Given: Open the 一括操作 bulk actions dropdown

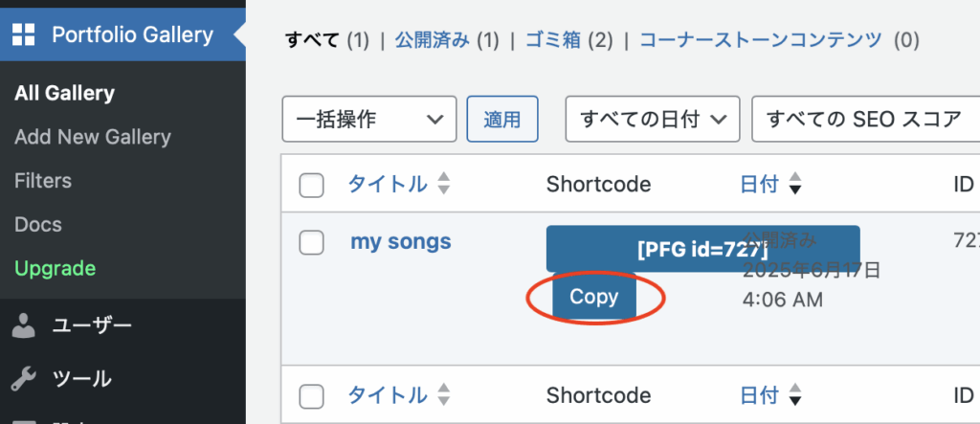Looking at the screenshot, I should [x=369, y=119].
